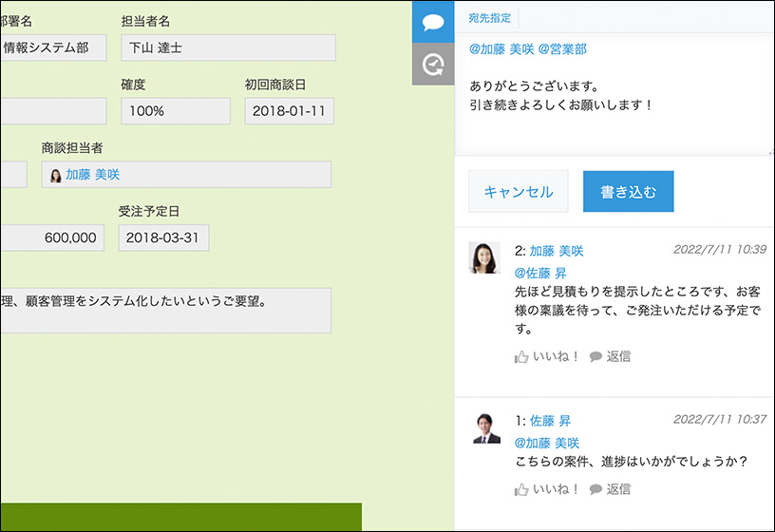Click 佐藤 昇's avatar in comment 1
Viewport: 775px width, 532px height.
click(x=486, y=428)
